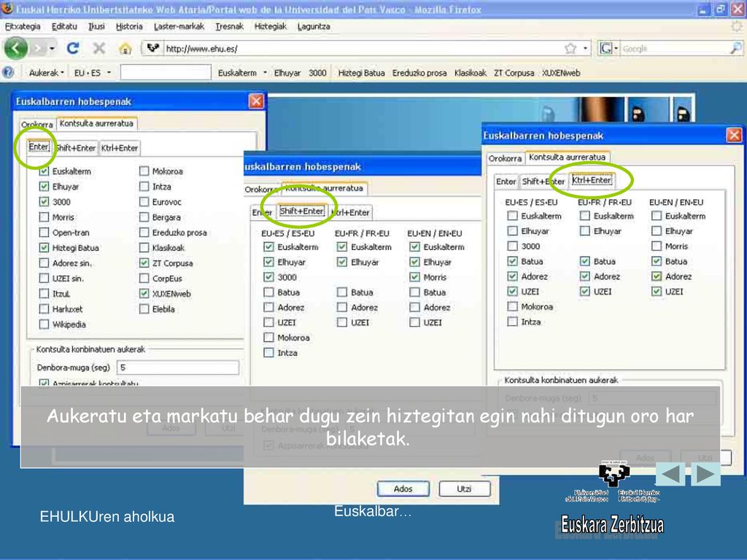Click the Google search box
The width and height of the screenshot is (747, 560).
pyautogui.click(x=674, y=48)
